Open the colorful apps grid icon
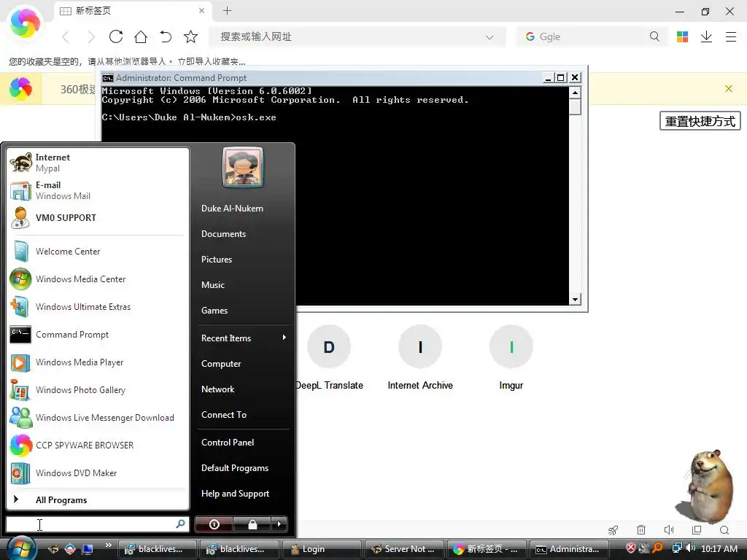The width and height of the screenshot is (747, 560). pos(682,36)
